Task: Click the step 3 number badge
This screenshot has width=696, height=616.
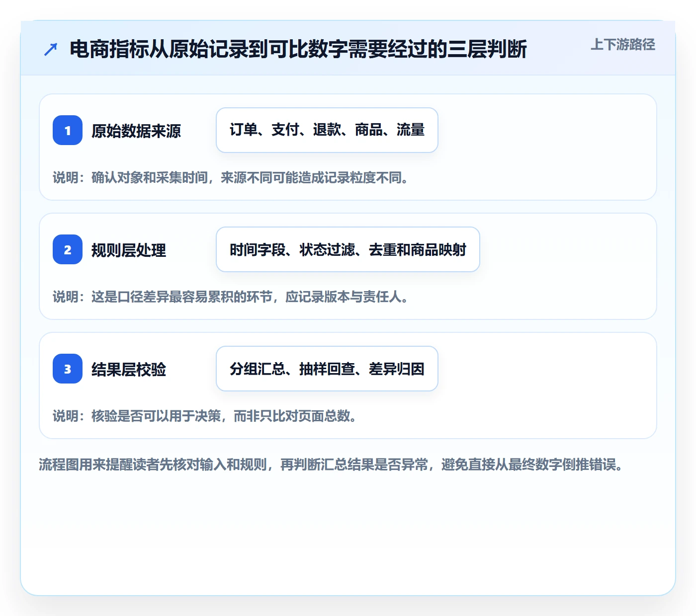Action: tap(68, 369)
